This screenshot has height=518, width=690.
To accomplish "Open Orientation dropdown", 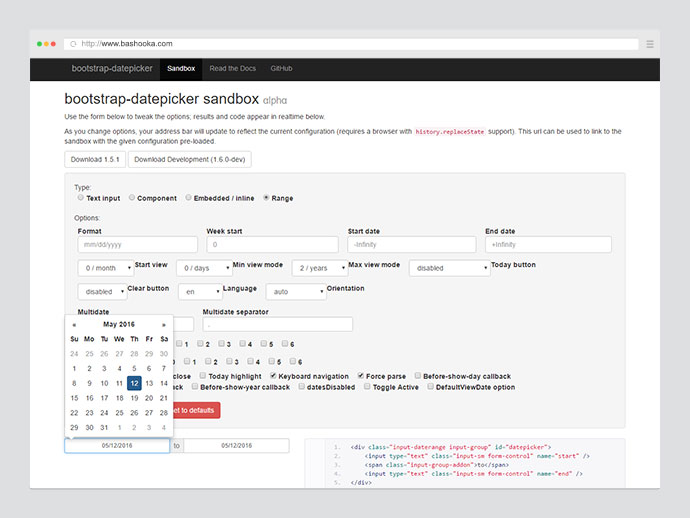I will 296,292.
